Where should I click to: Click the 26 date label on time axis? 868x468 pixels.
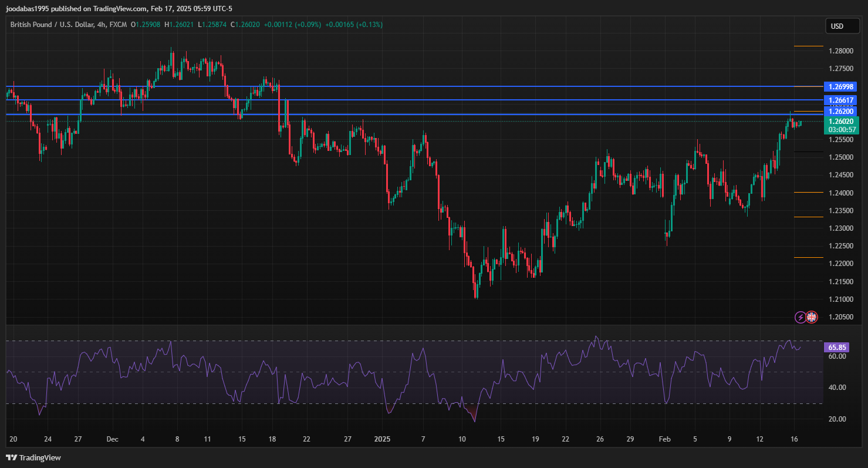click(600, 439)
